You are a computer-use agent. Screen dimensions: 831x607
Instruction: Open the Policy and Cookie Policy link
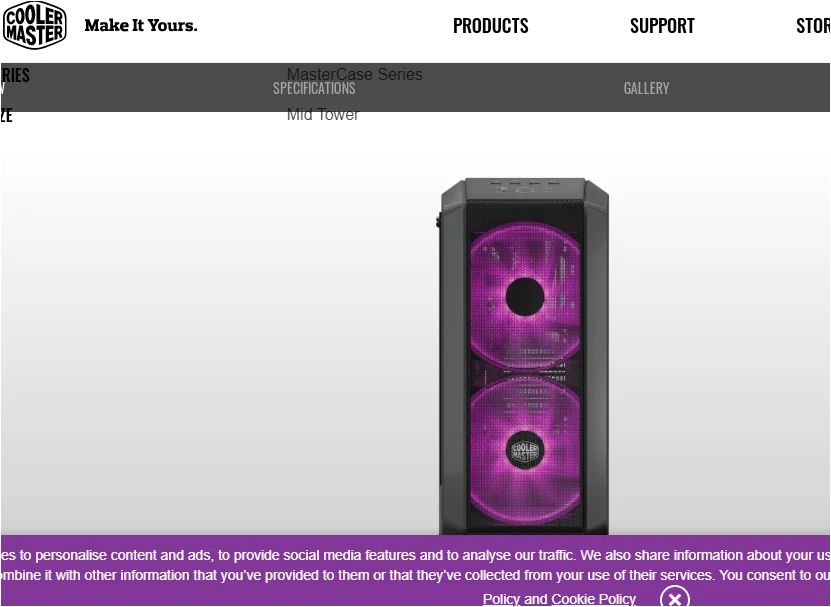tap(559, 599)
